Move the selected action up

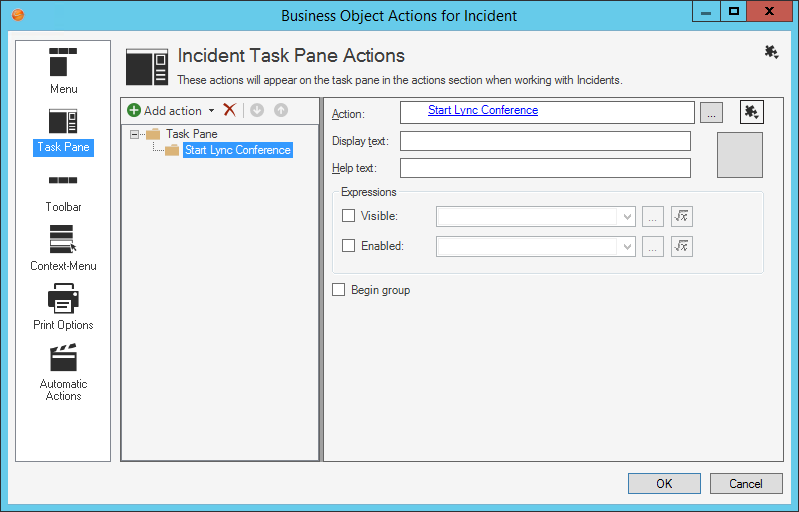pos(281,110)
